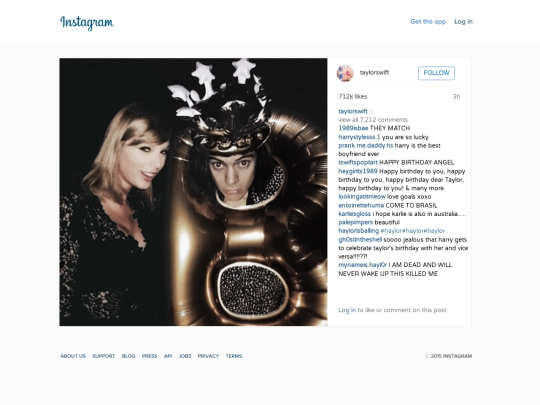Expand view all 7,212 comments
The image size is (540, 405).
click(x=373, y=120)
